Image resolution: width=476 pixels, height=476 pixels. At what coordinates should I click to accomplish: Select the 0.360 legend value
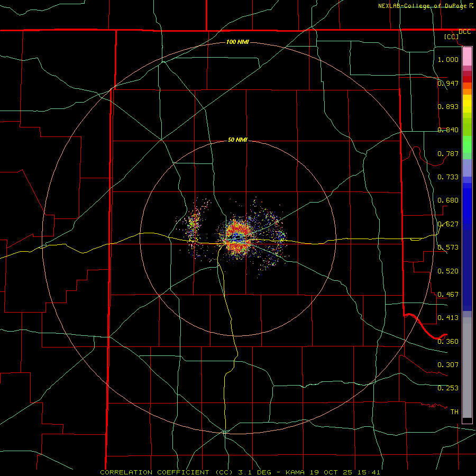448,342
